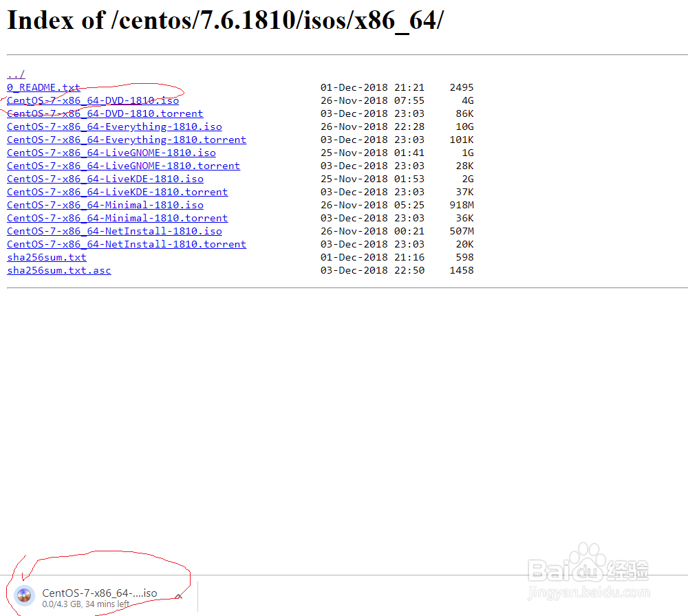Open CentOS-7-x86_64-LiveKDE-1810.torrent link
Image resolution: width=688 pixels, height=616 pixels.
(117, 192)
